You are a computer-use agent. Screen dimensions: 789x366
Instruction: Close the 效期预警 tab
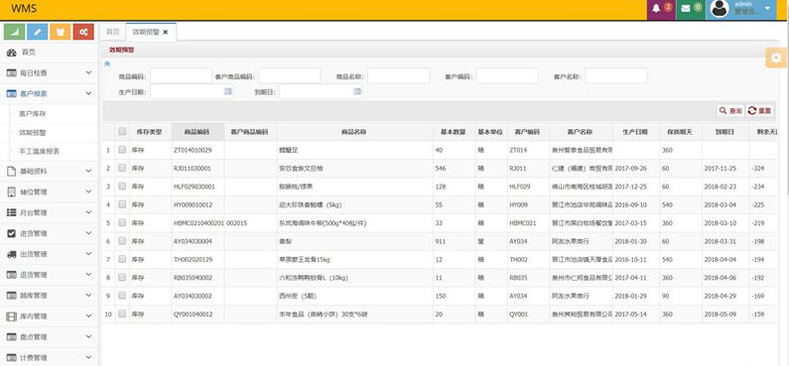(166, 32)
